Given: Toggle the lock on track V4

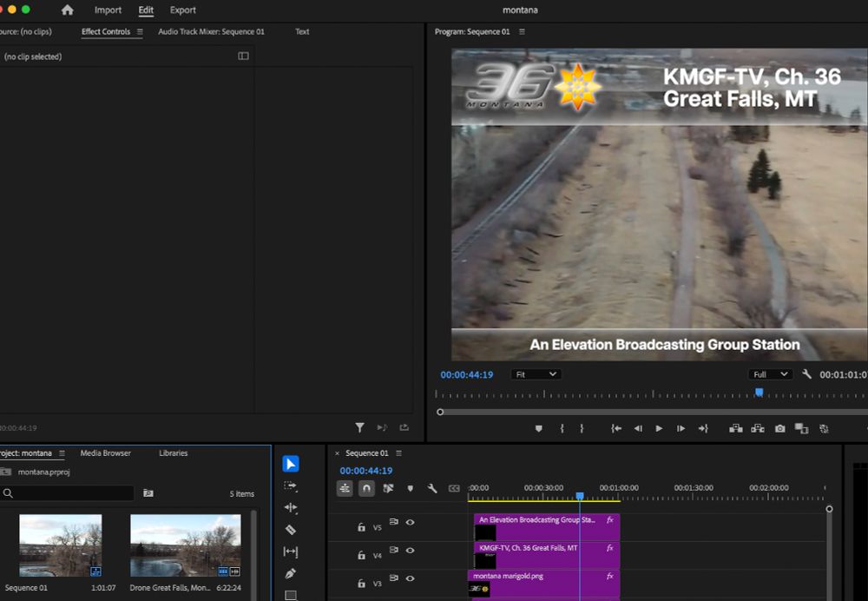Looking at the screenshot, I should [x=361, y=555].
